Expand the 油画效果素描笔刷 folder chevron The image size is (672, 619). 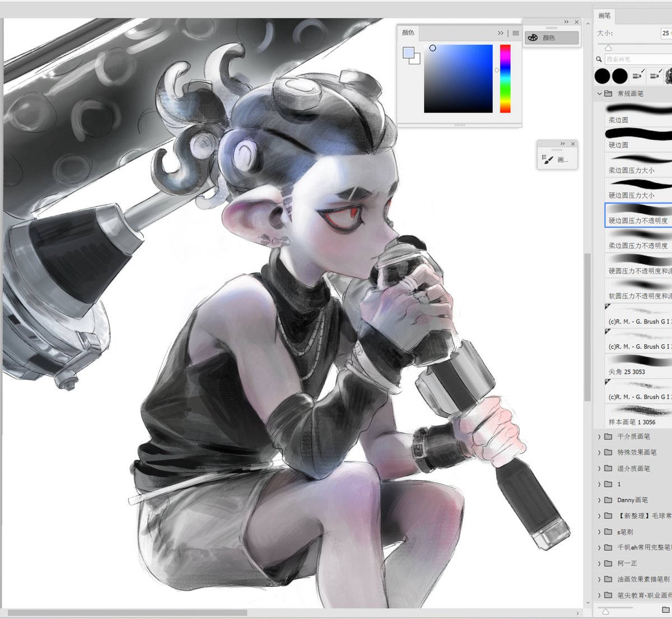coord(599,579)
